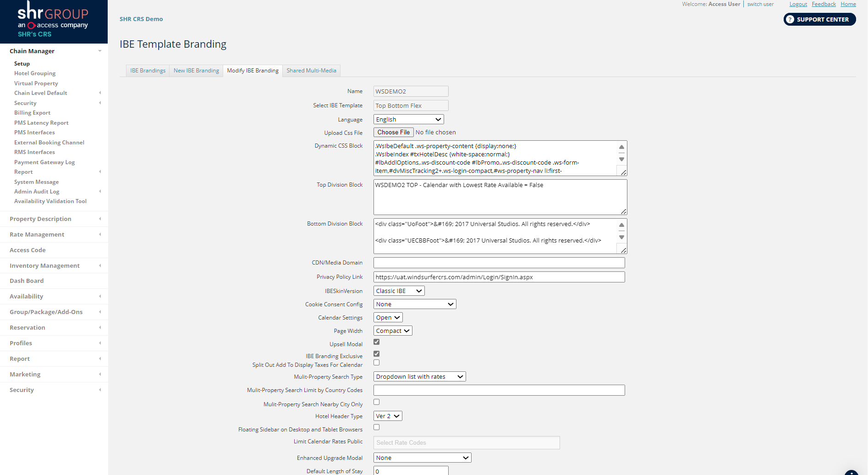This screenshot has height=475, width=868.
Task: Open the Language dropdown
Action: click(x=408, y=119)
